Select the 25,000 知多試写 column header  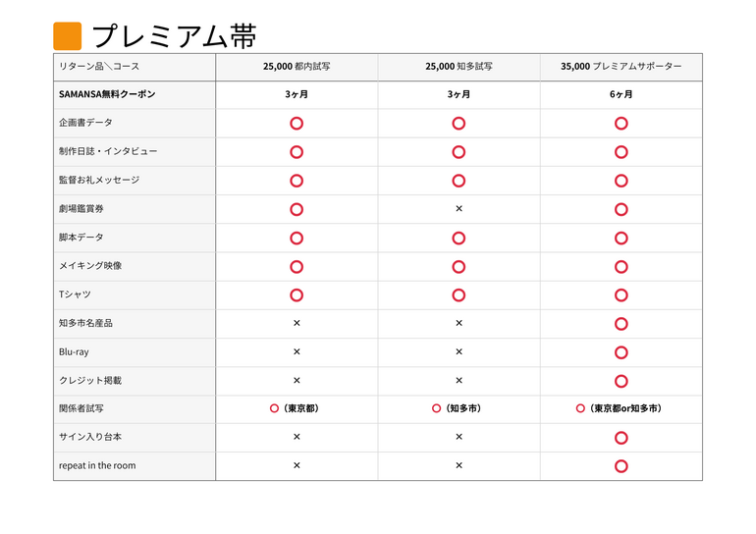(459, 67)
